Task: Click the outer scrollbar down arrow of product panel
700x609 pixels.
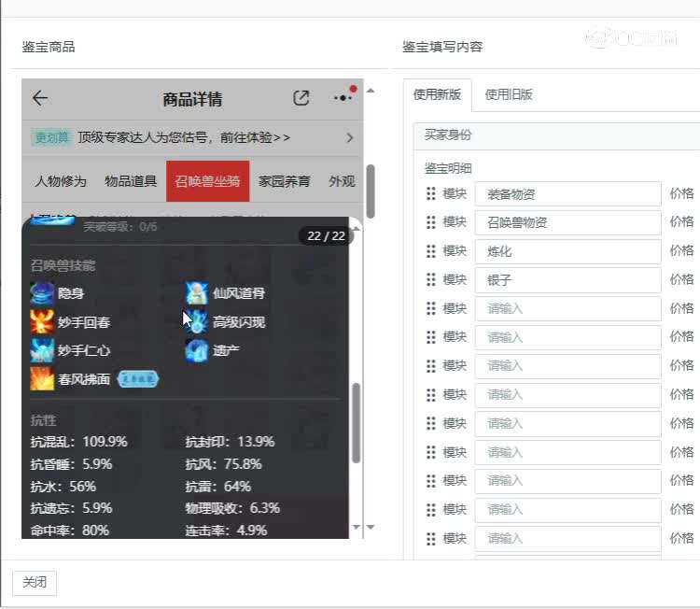Action: click(x=371, y=527)
